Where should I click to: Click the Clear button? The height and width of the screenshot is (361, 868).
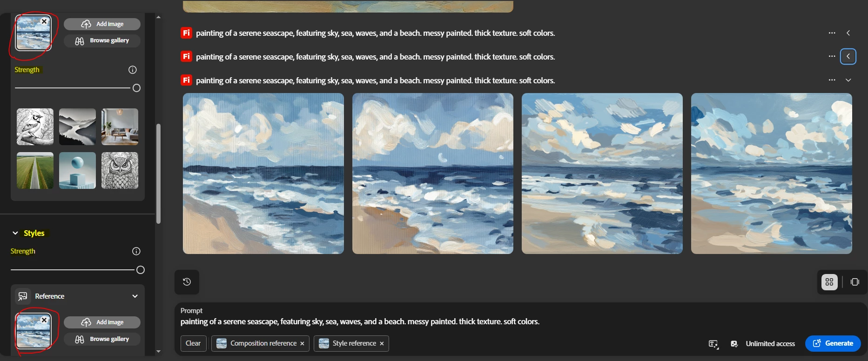pos(193,343)
